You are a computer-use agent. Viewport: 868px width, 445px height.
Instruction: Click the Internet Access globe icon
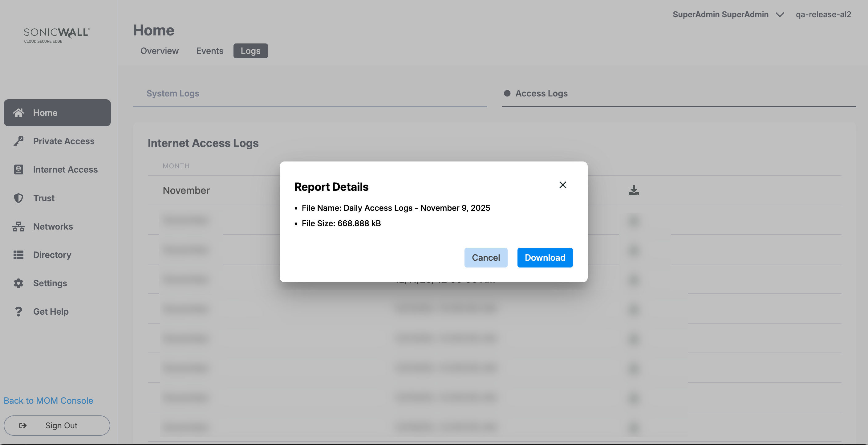click(x=18, y=169)
